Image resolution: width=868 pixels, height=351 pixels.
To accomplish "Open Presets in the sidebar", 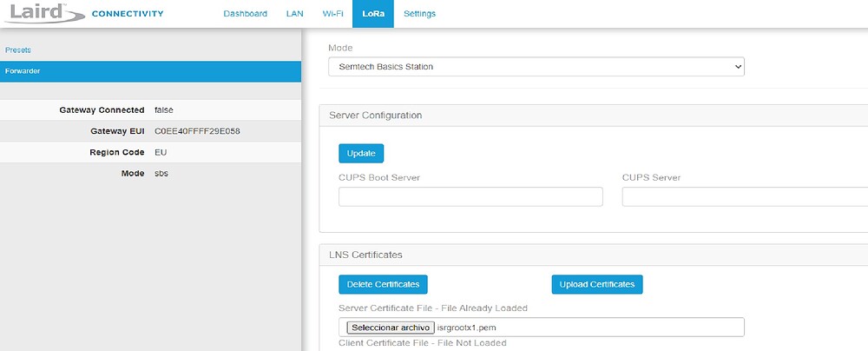I will pyautogui.click(x=18, y=50).
